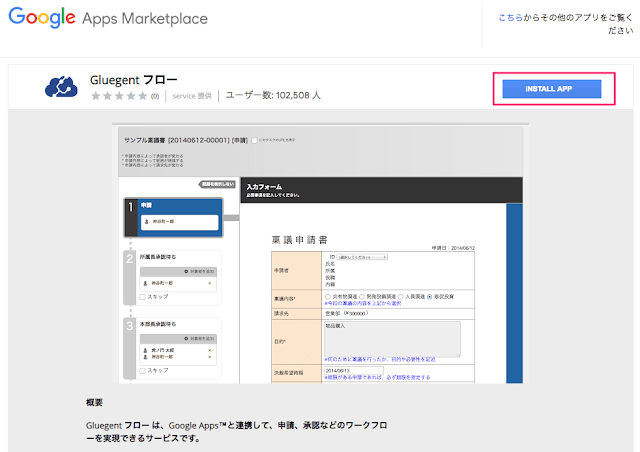The height and width of the screenshot is (452, 640).
Task: Click the Google logo in the header
Action: coord(42,18)
